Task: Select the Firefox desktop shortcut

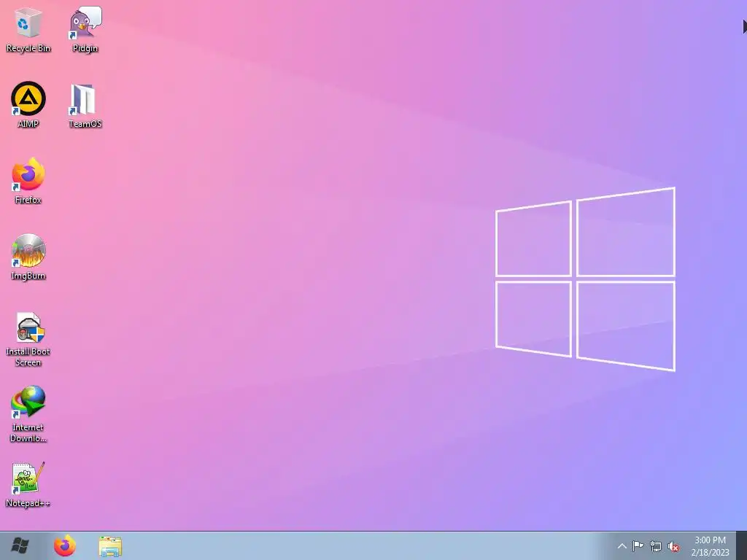Action: point(28,181)
